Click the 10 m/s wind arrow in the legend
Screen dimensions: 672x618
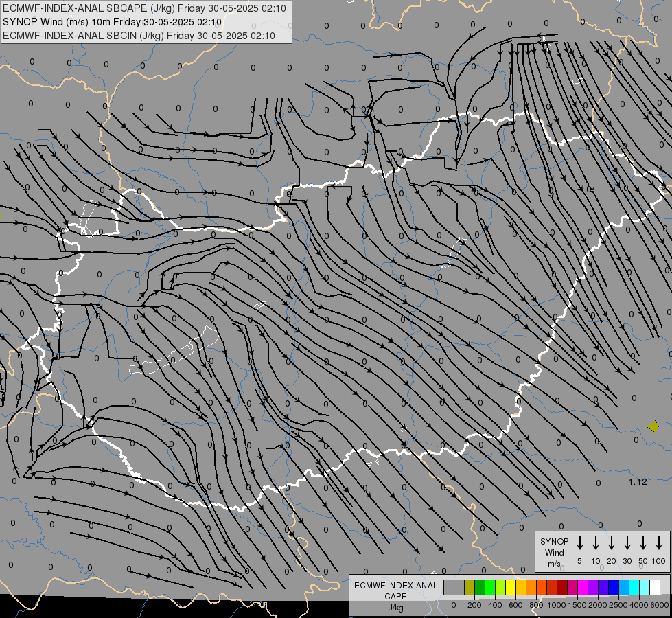pyautogui.click(x=595, y=543)
